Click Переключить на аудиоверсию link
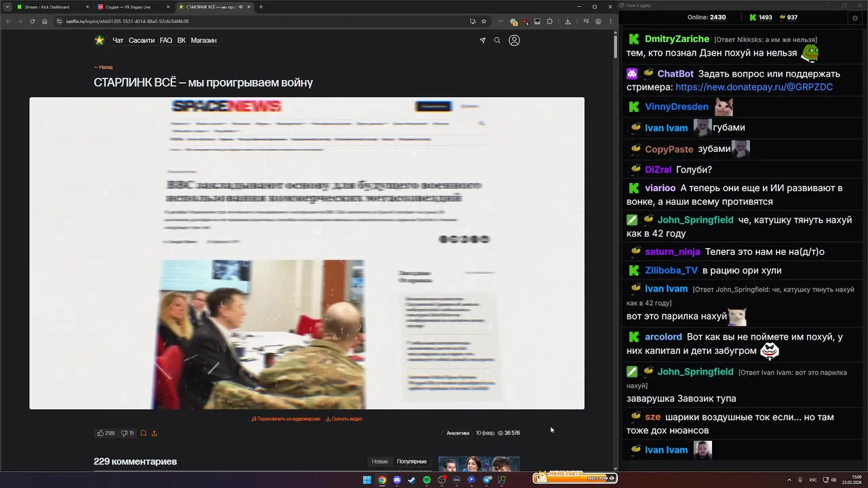Viewport: 868px width, 488px height. (285, 419)
